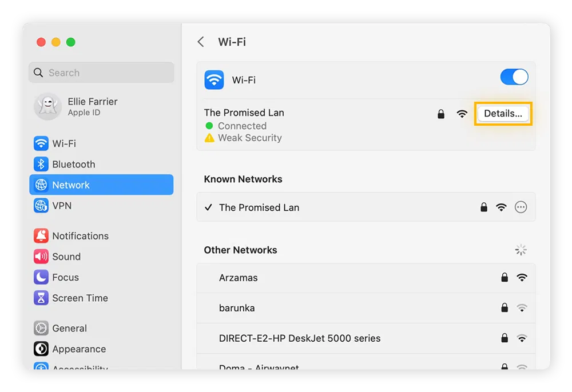
Task: Click the VPN globe icon
Action: [41, 206]
